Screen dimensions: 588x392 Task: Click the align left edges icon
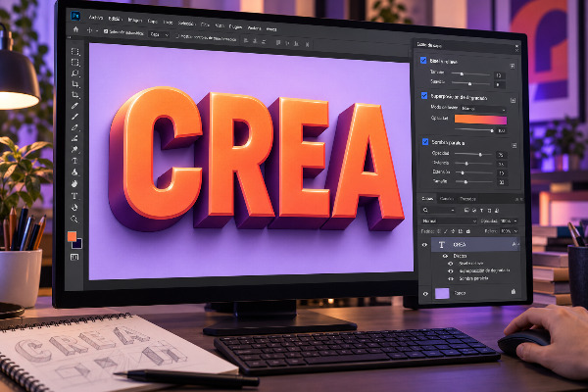click(246, 40)
